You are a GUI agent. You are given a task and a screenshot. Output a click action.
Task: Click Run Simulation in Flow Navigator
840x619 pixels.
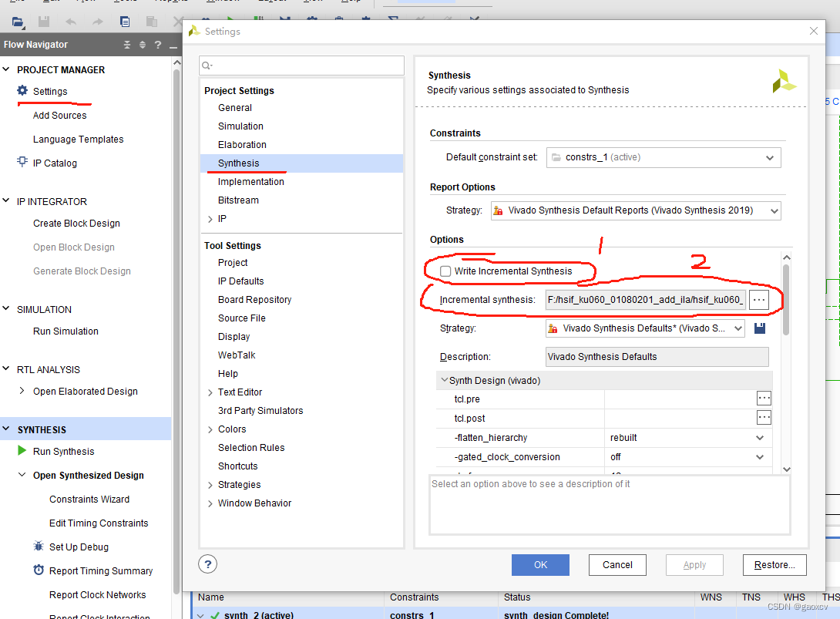pos(66,331)
